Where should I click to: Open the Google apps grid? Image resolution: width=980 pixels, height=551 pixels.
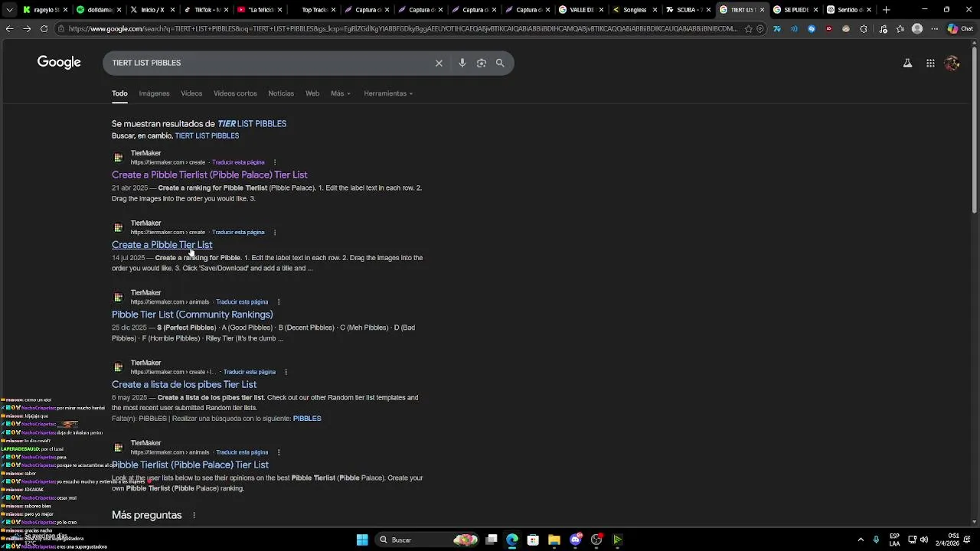tap(930, 64)
